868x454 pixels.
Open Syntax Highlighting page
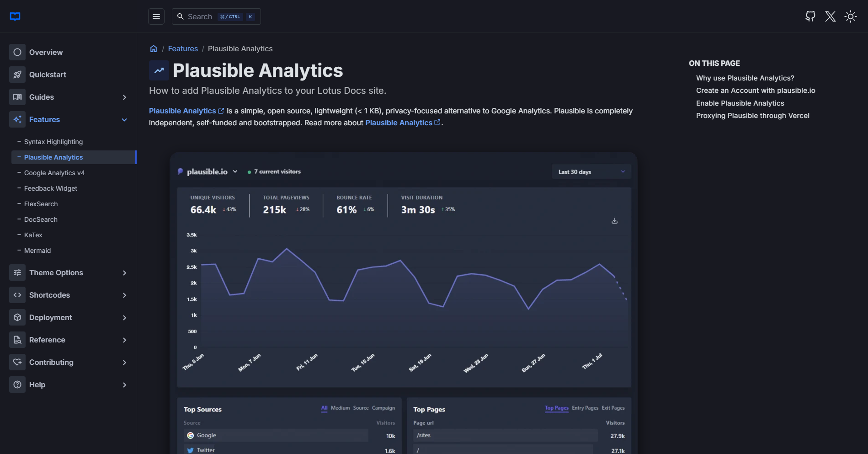tap(53, 142)
